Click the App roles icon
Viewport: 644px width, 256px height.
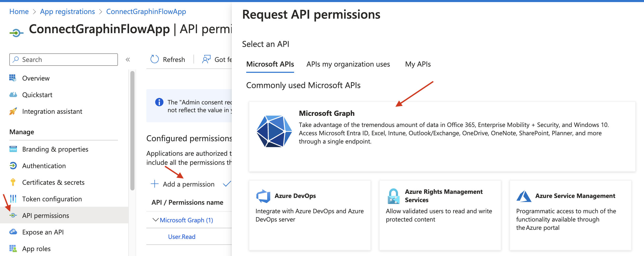[13, 248]
